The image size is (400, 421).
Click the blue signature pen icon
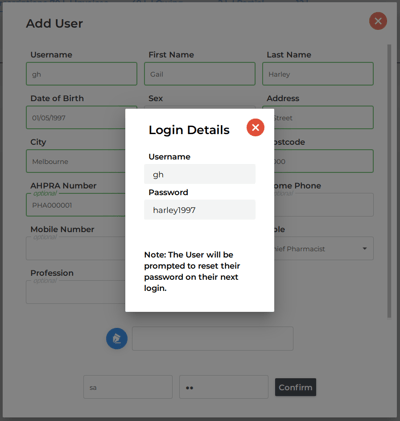[117, 339]
